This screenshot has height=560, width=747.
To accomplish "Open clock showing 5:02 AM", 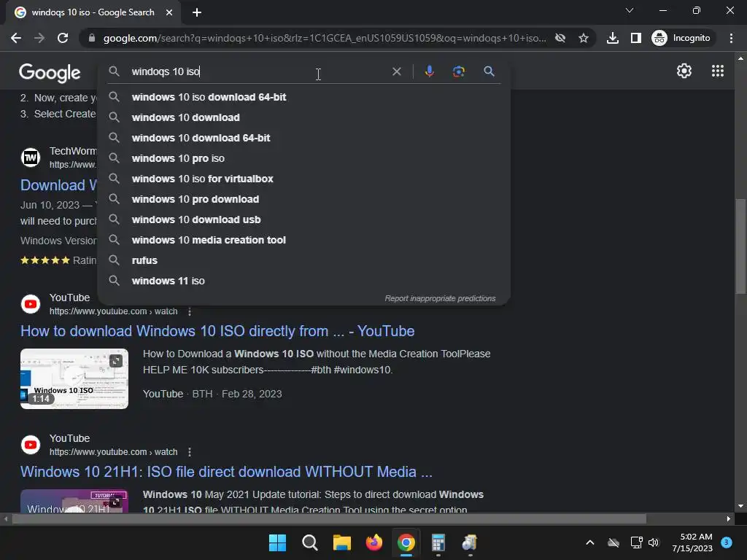I will [692, 542].
